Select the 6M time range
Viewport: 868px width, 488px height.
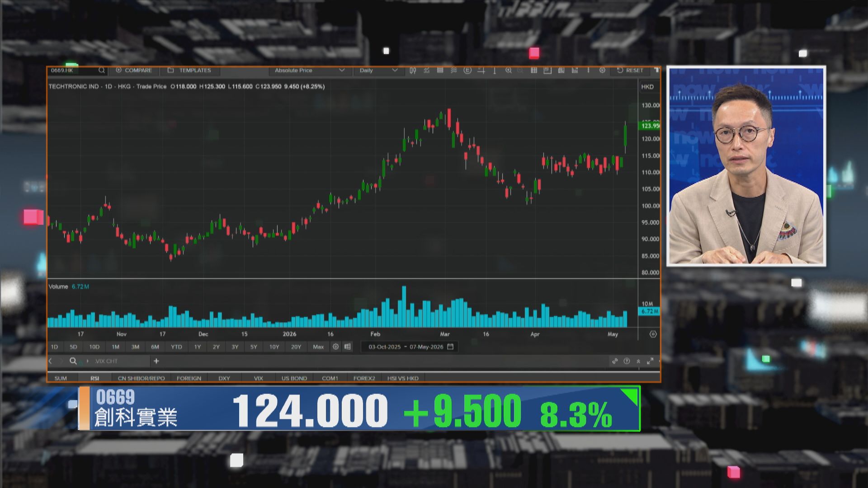click(155, 347)
